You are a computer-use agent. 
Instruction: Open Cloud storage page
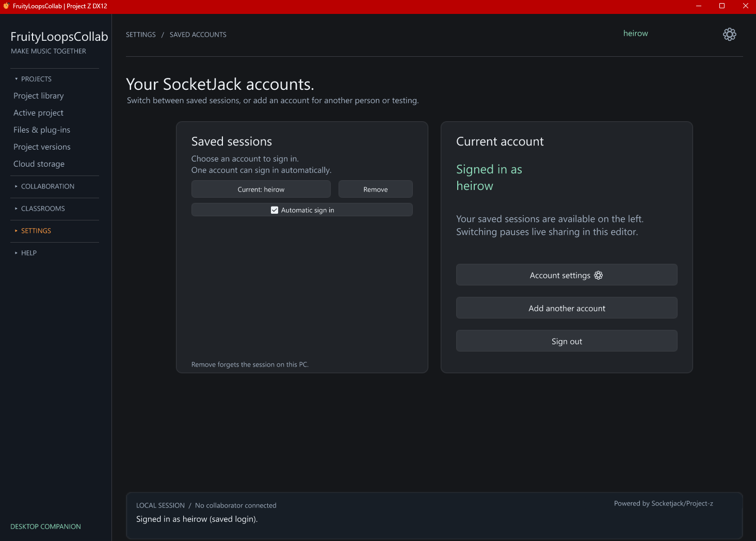[x=39, y=164]
